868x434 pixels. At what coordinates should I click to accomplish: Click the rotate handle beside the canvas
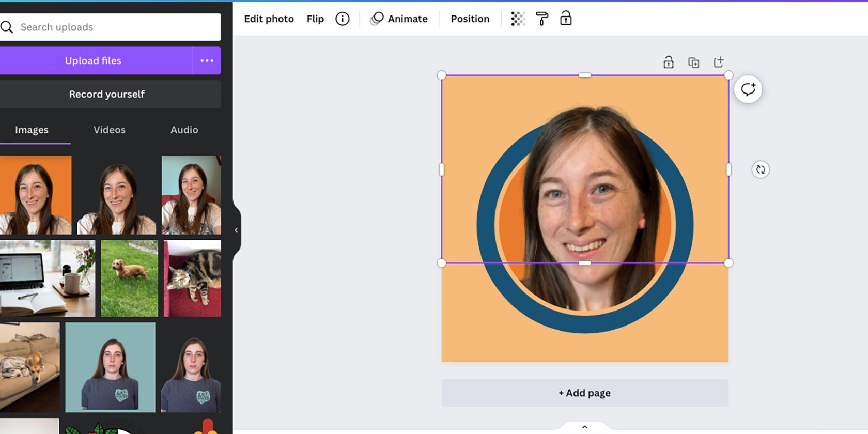point(761,169)
